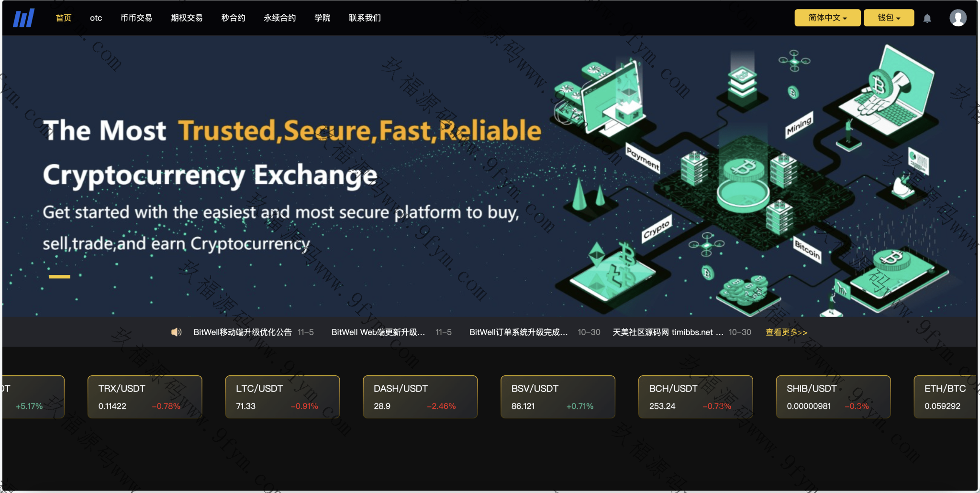Select the 永续合约 menu item

click(x=280, y=18)
